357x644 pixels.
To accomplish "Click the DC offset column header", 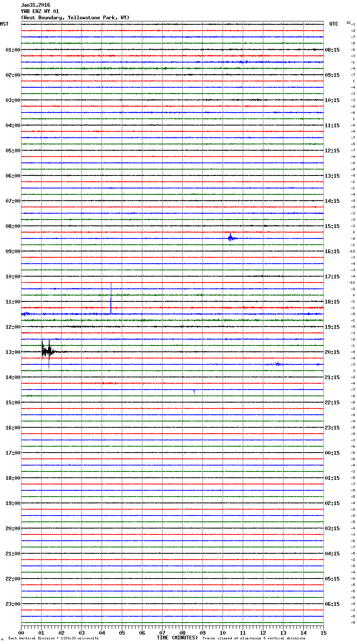I will click(349, 23).
